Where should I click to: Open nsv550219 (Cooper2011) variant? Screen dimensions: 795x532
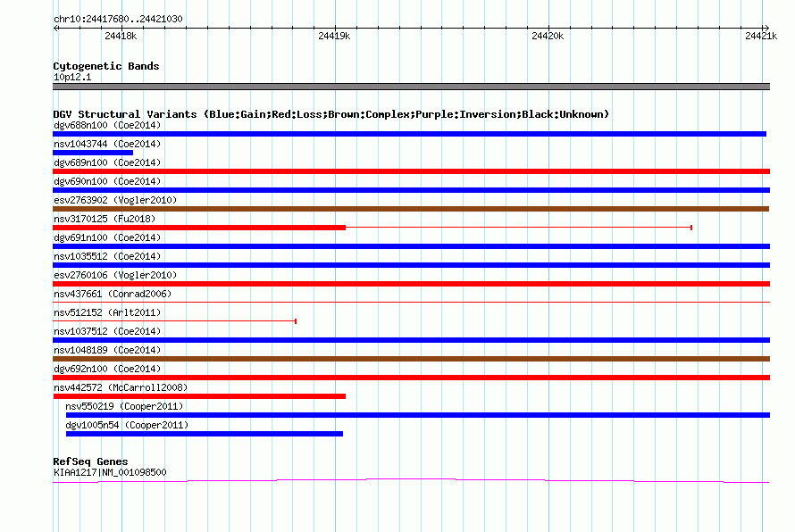pos(124,406)
